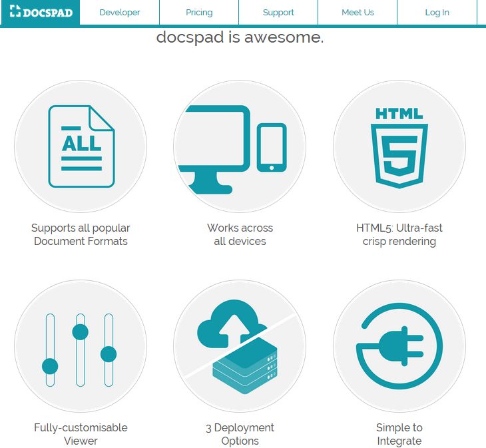The image size is (486, 448).
Task: Click the Docspad logo
Action: (41, 12)
